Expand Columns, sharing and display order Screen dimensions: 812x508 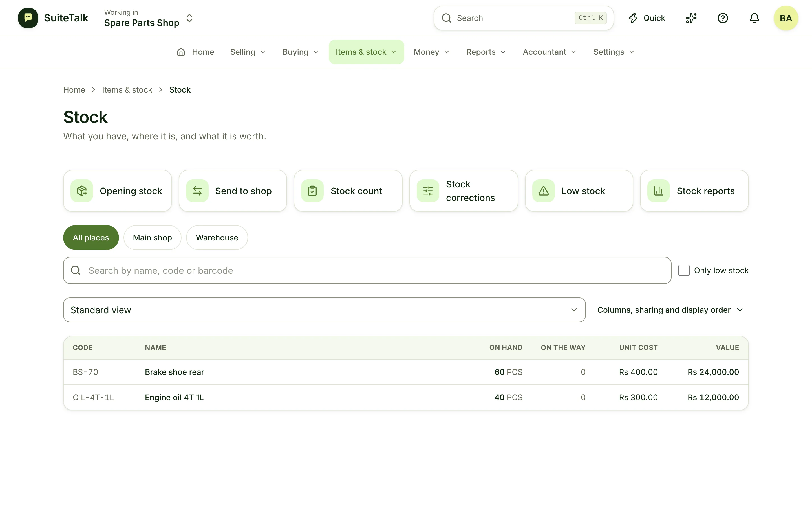[670, 310]
